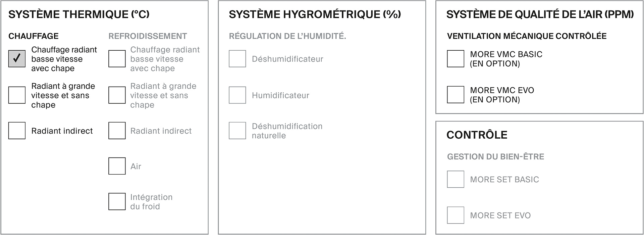Click the GESTION DU BIEN-ÊTRE label
This screenshot has height=235, width=644.
(495, 156)
